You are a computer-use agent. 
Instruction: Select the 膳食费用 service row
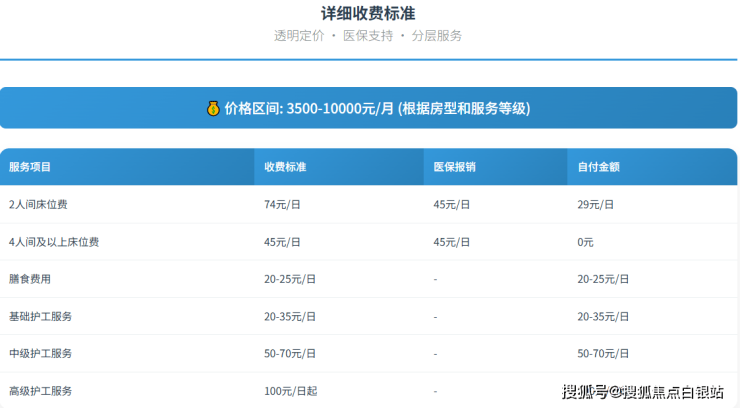point(30,279)
